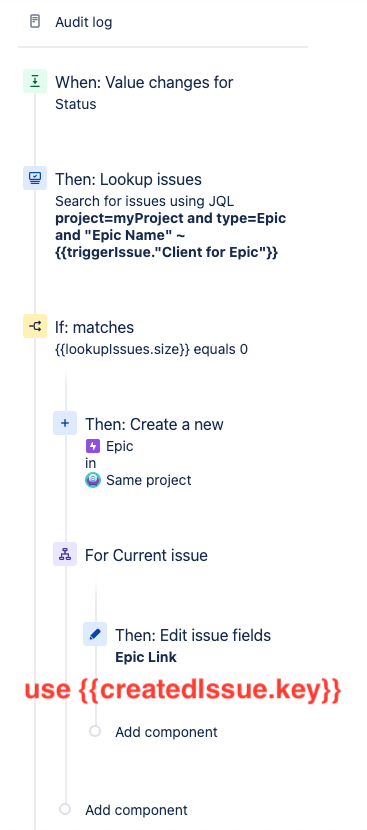Click the lower Add component under If branch

pos(136,810)
